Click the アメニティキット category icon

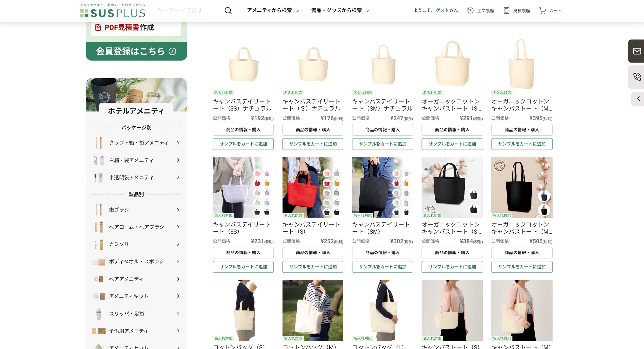pos(99,296)
